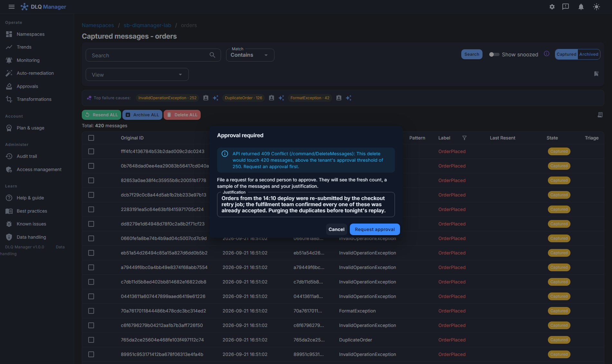Click the Delete ALL button
612x364 pixels.
point(182,115)
